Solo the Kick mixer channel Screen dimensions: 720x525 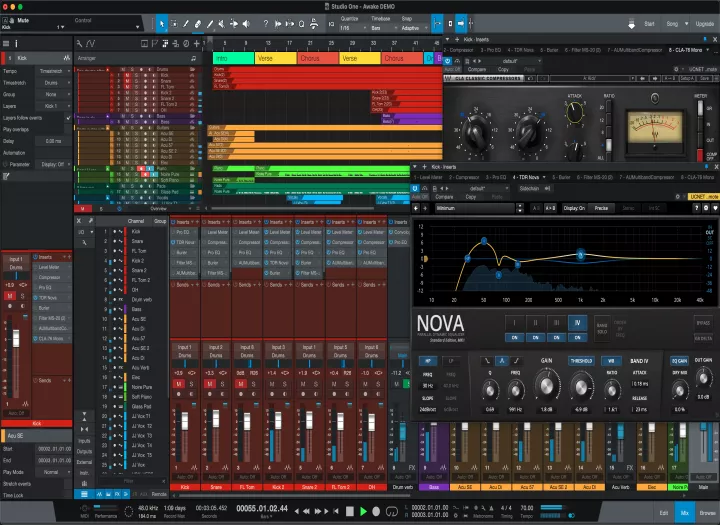point(191,384)
